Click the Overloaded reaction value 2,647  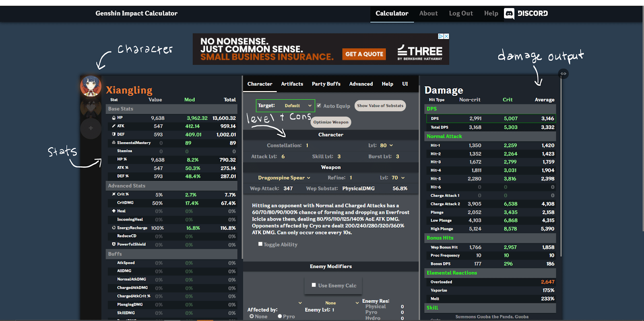coord(547,282)
